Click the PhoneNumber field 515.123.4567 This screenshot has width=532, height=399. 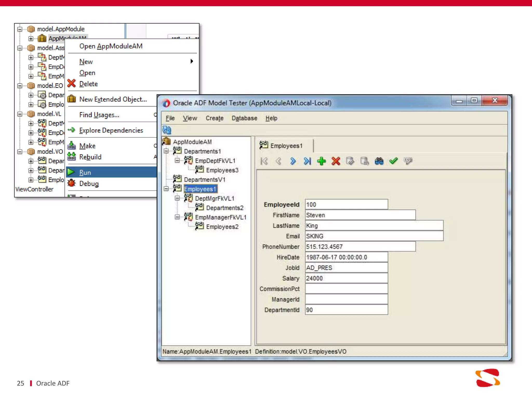pos(360,247)
